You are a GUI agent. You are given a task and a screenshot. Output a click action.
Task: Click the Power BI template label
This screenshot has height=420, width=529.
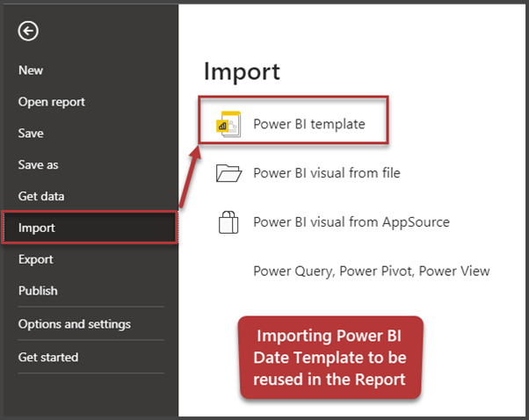[309, 124]
